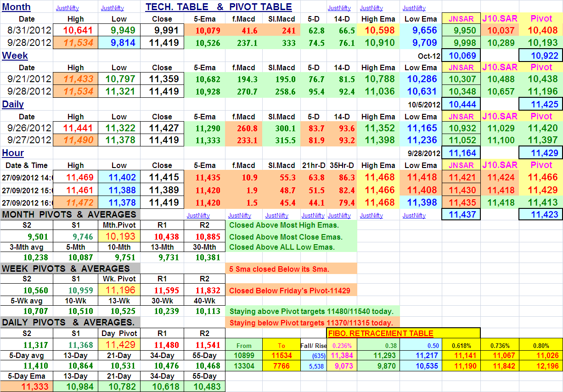Click the orange daily high 11,490
This screenshot has width=563, height=392.
pyautogui.click(x=75, y=140)
